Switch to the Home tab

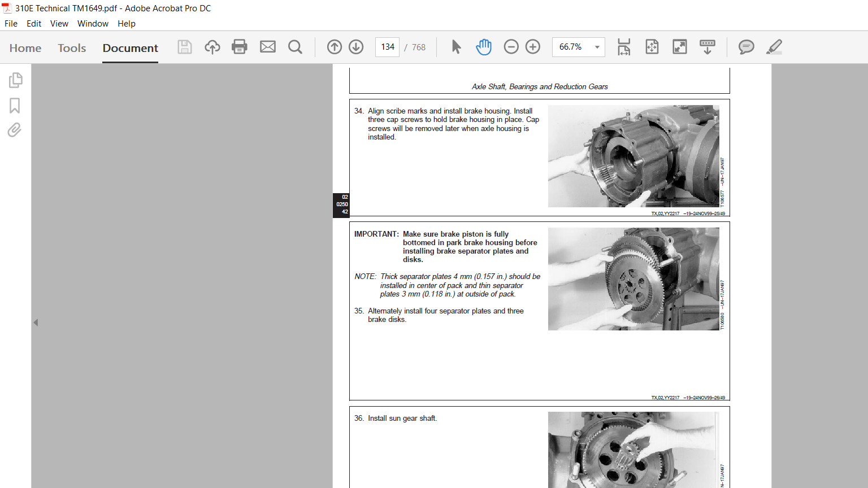click(25, 48)
